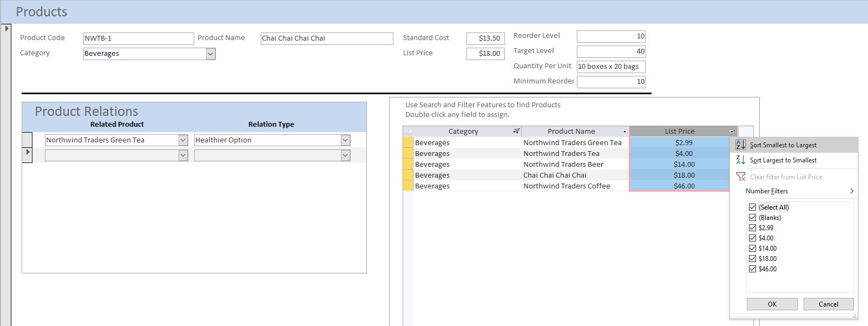Toggle the $46.00 filter checkbox

[x=752, y=269]
